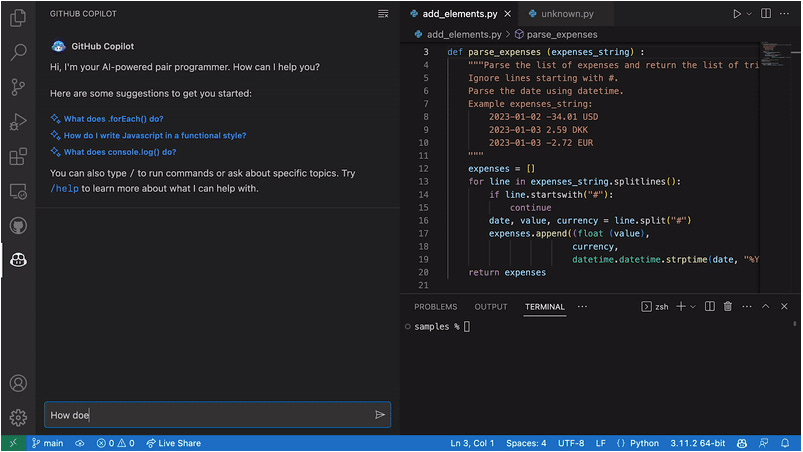Open the Explorer view in activity bar
The height and width of the screenshot is (452, 803).
click(x=18, y=18)
